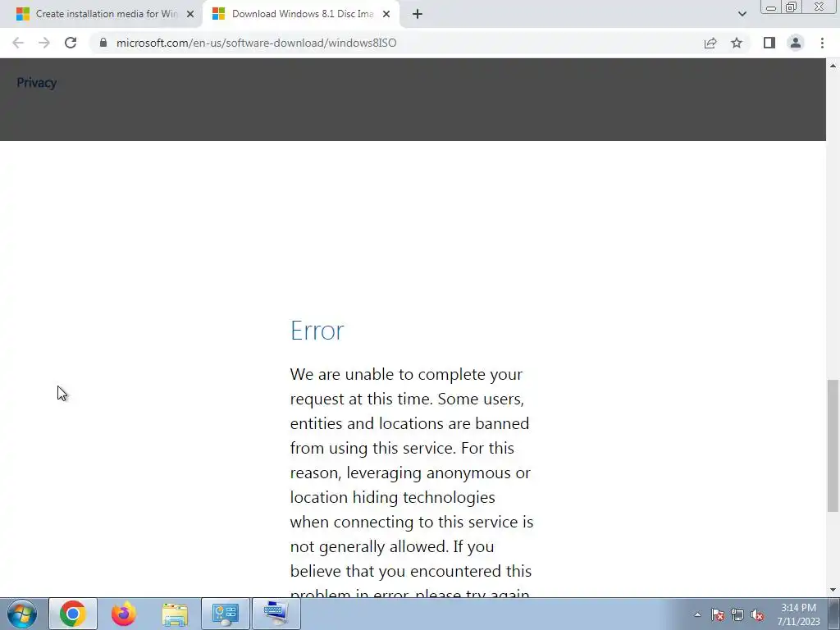Open a new tab with the plus button
Screen dimensions: 840x630
pos(418,14)
